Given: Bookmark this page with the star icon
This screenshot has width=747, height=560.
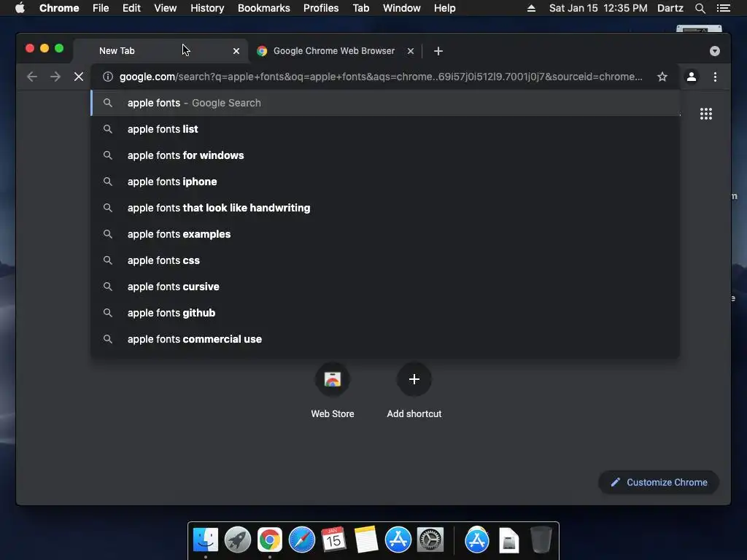Looking at the screenshot, I should (662, 77).
